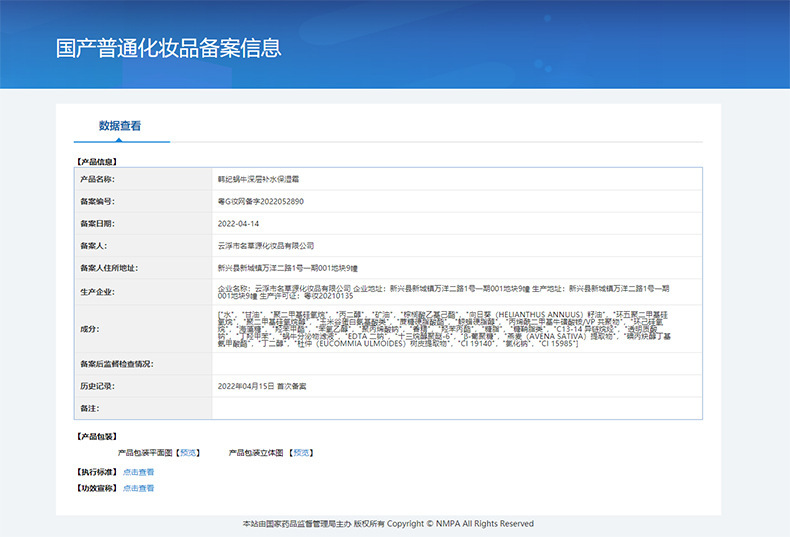Click the empty 备注 value cell
This screenshot has width=790, height=537.
point(456,408)
